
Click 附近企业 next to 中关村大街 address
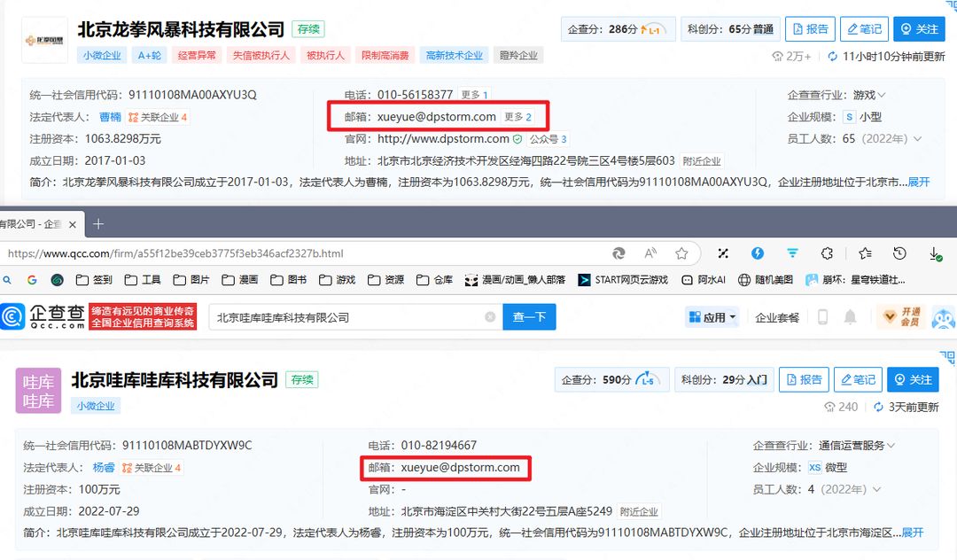pos(638,511)
